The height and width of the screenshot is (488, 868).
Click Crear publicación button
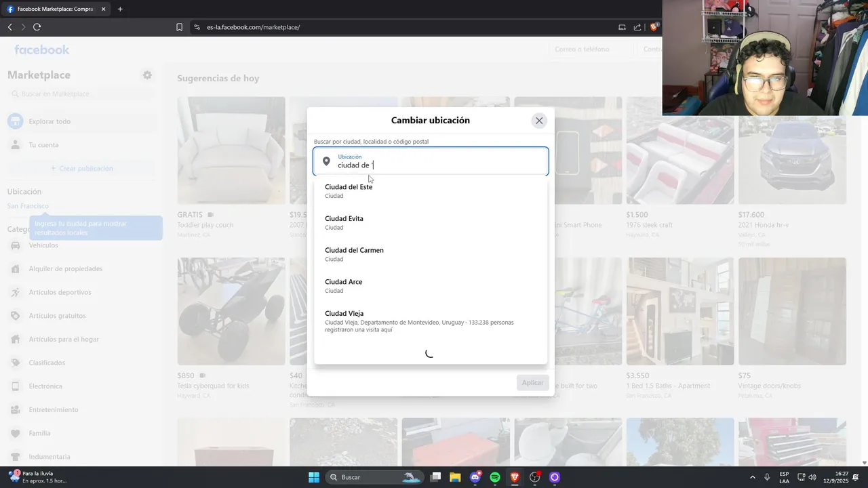(81, 168)
